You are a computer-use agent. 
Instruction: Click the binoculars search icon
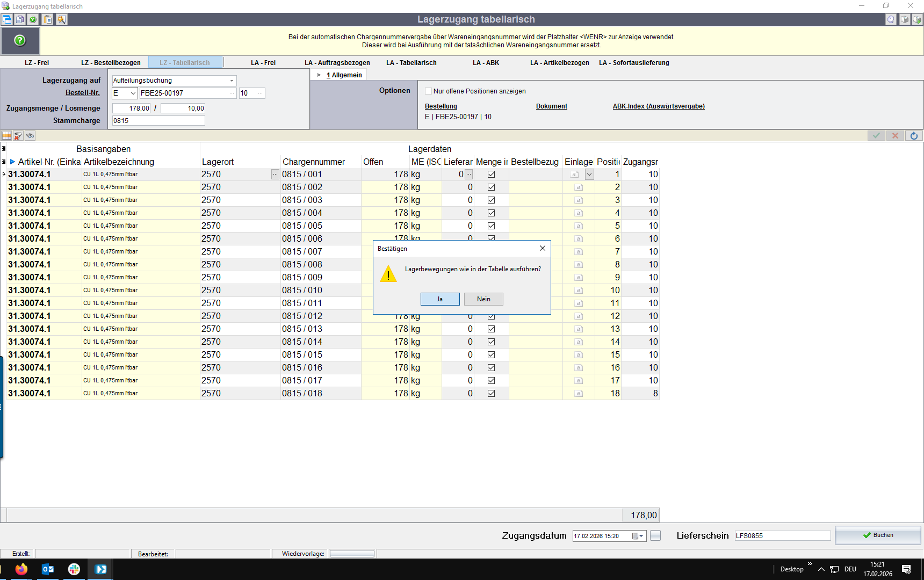pos(30,136)
